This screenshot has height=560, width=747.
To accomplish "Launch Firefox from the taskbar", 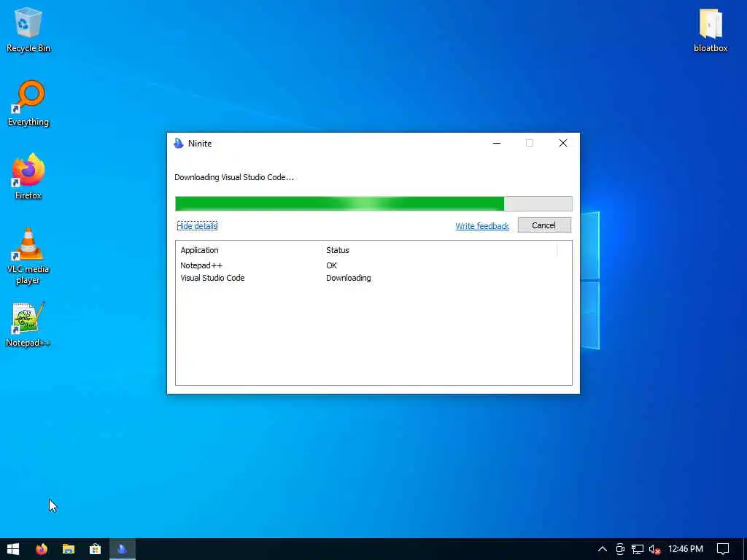I will (42, 549).
